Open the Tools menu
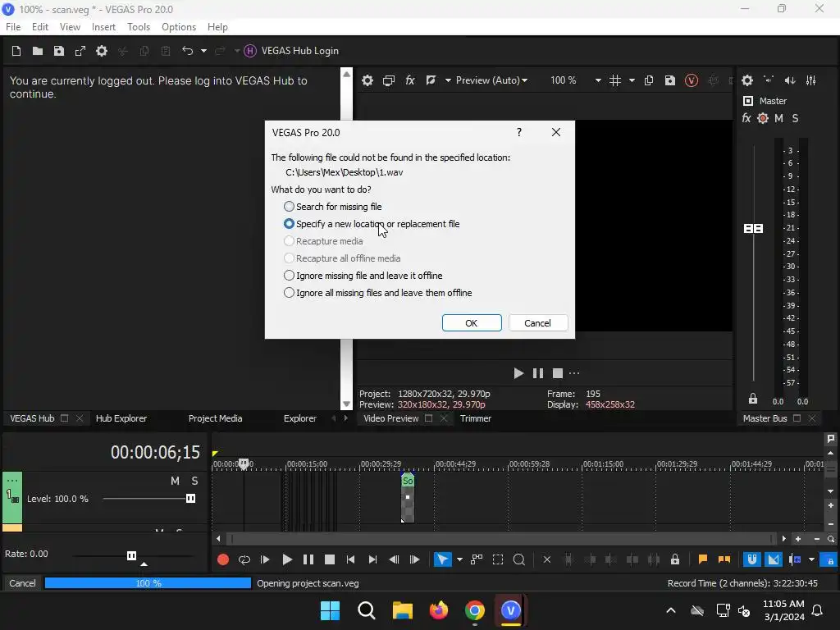 click(138, 27)
